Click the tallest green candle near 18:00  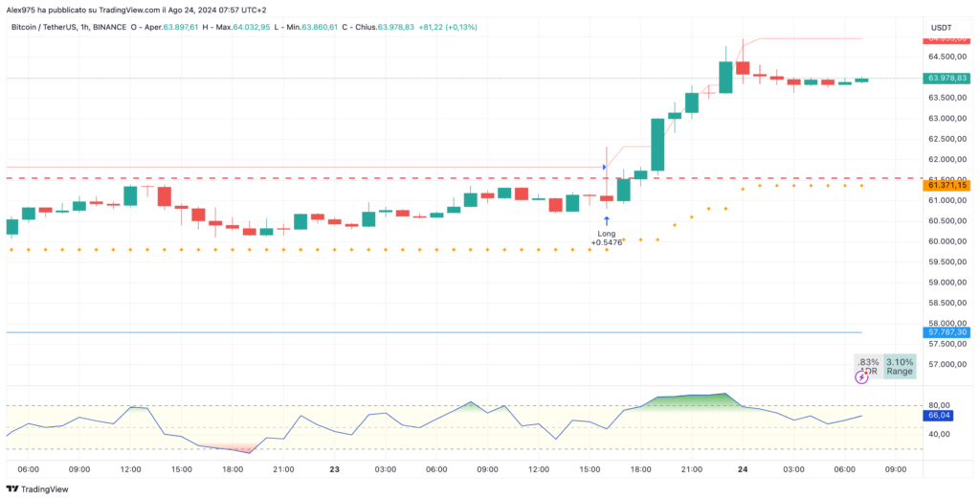657,145
